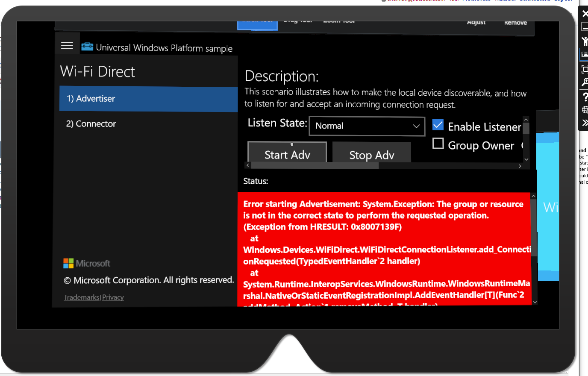Click the Microsoft Corporation copyright text
This screenshot has width=588, height=376.
pos(149,280)
